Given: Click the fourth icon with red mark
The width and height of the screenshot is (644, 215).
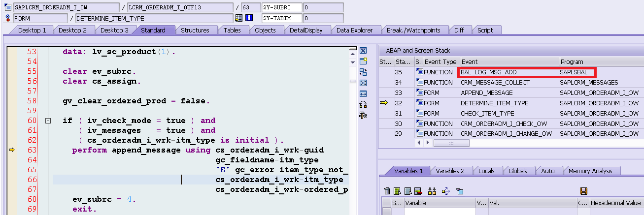Looking at the screenshot, I should tap(418, 191).
